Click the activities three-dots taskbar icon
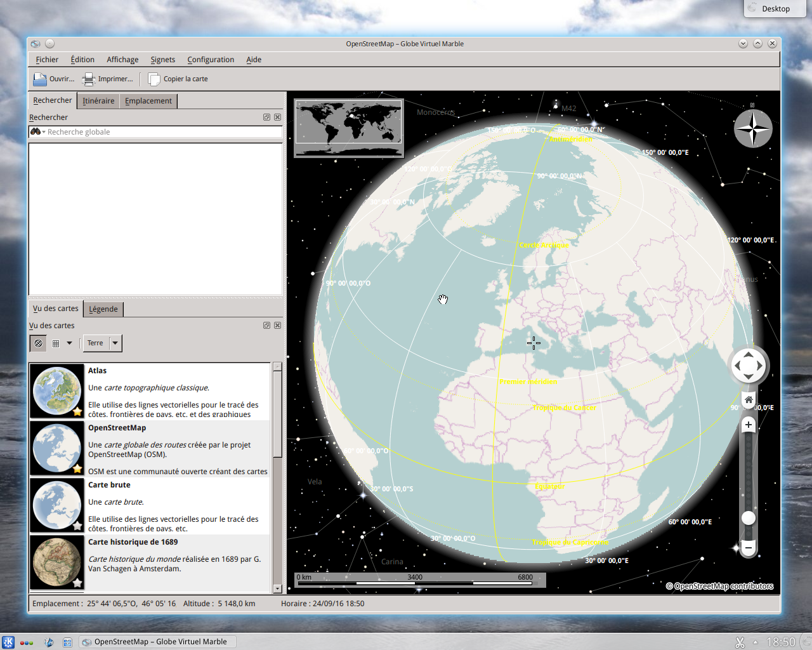 pos(27,642)
